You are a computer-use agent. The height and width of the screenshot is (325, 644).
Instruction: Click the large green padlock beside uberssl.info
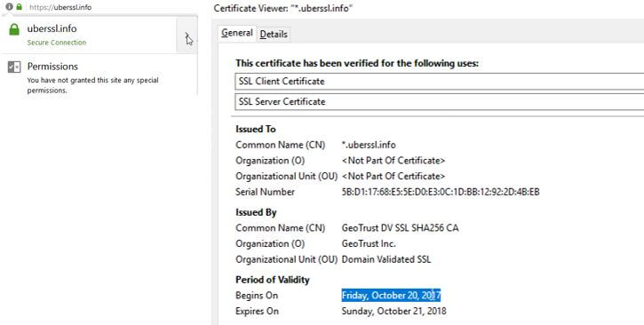pyautogui.click(x=14, y=29)
